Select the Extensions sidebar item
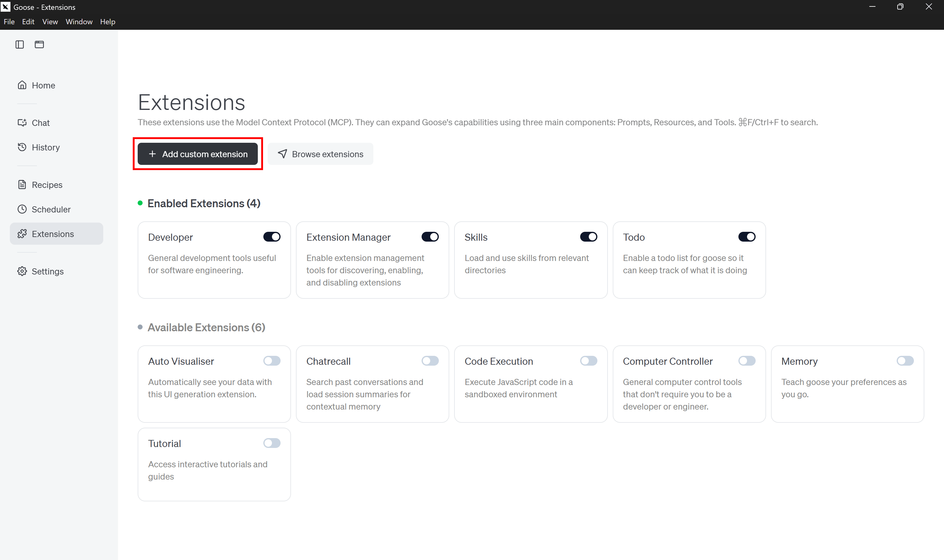This screenshot has height=560, width=944. (56, 234)
